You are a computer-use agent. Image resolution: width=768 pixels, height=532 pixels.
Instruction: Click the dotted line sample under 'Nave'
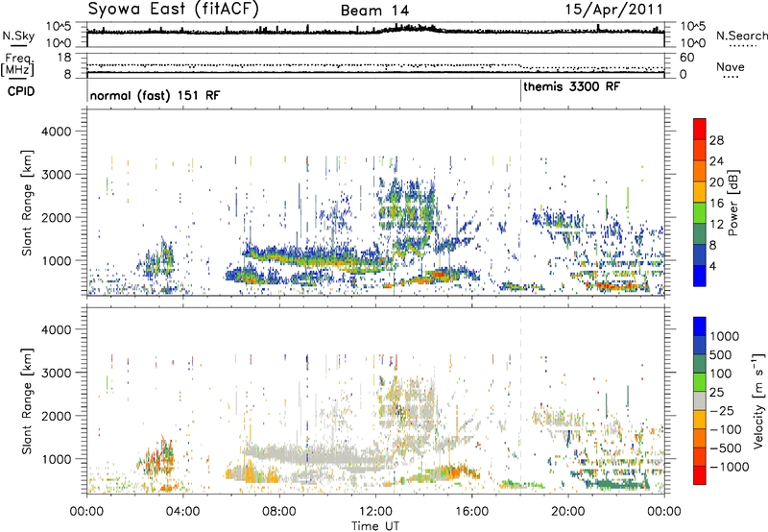(x=731, y=77)
